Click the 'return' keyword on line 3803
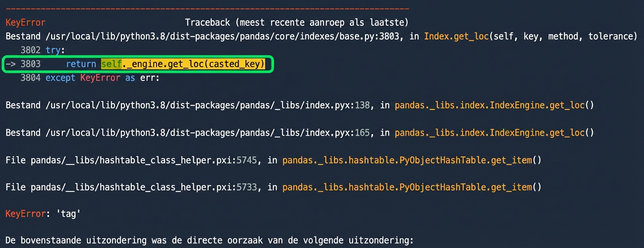The width and height of the screenshot is (644, 248). click(x=81, y=64)
